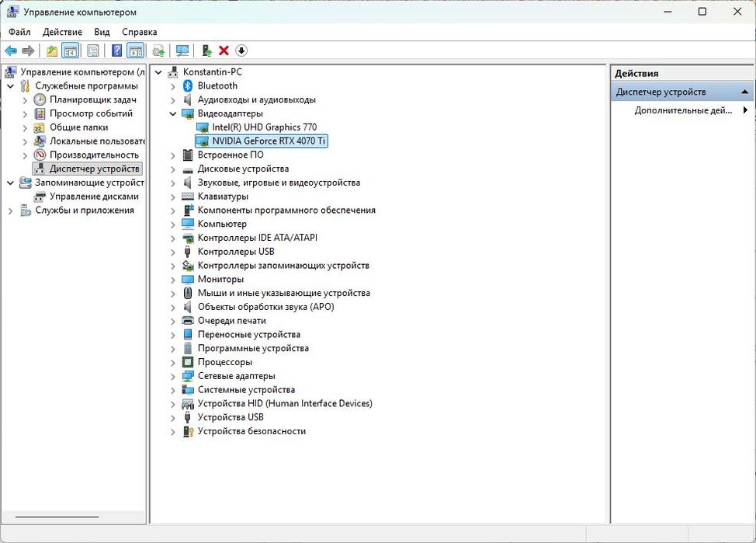Collapse Диспетчер устройств section in Действия pane

744,92
